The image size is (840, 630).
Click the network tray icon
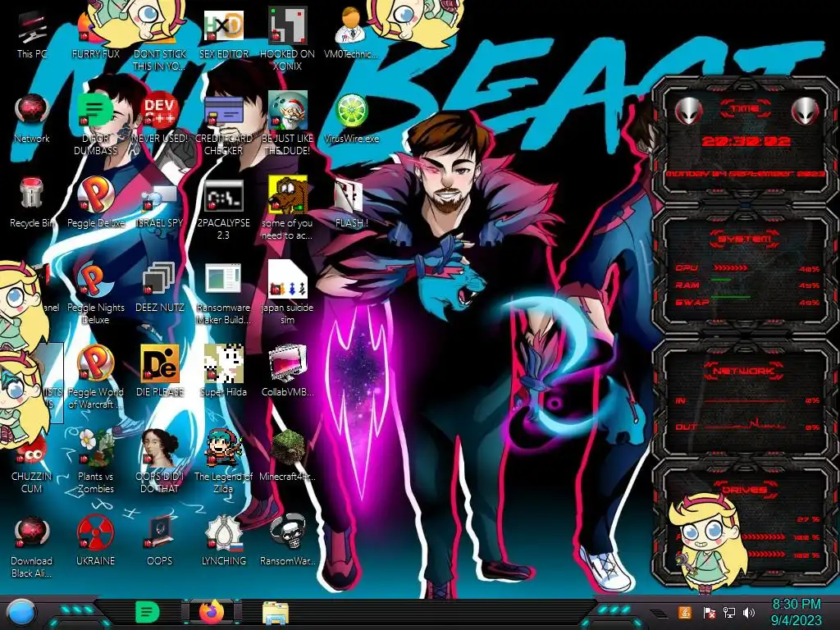(x=728, y=612)
